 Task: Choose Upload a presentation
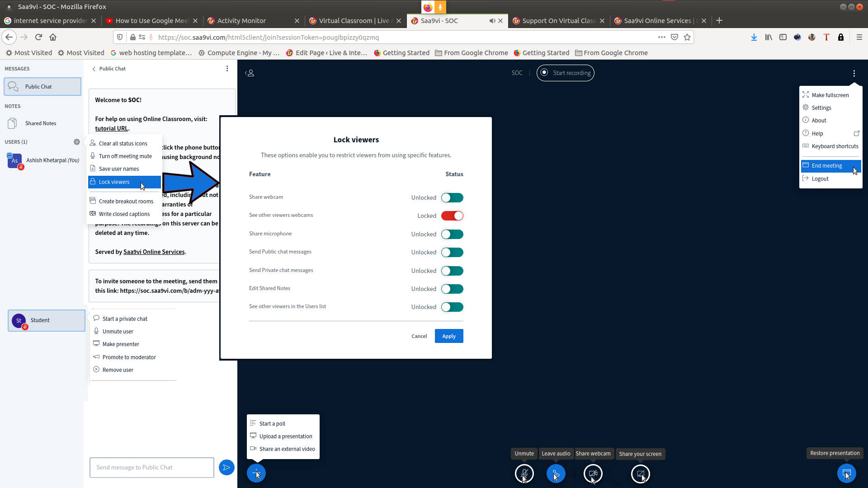(283, 436)
